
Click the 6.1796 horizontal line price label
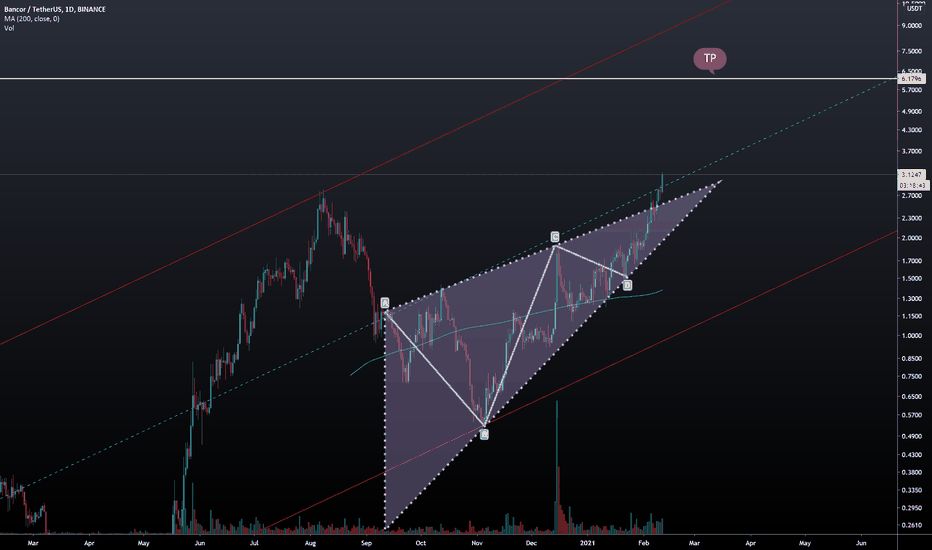coord(911,78)
